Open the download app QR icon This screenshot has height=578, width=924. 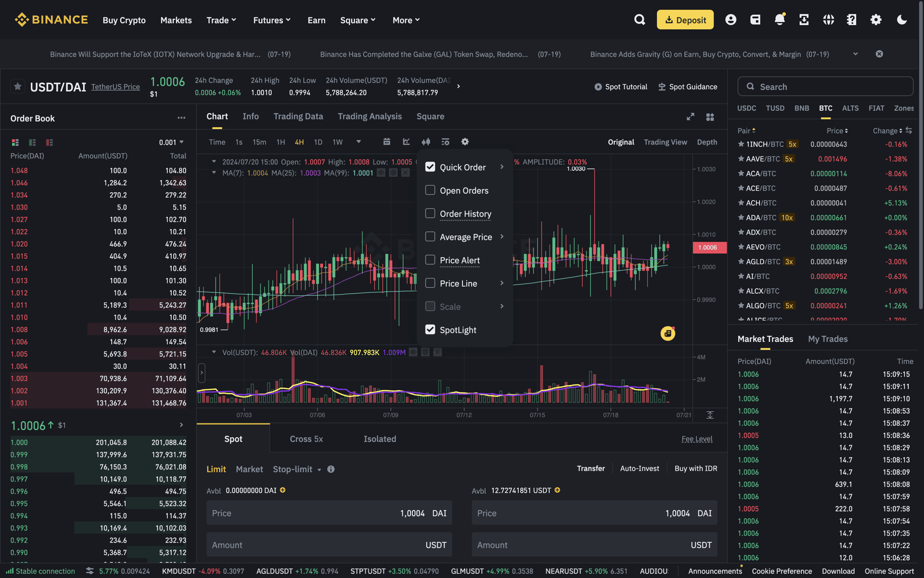pyautogui.click(x=804, y=20)
